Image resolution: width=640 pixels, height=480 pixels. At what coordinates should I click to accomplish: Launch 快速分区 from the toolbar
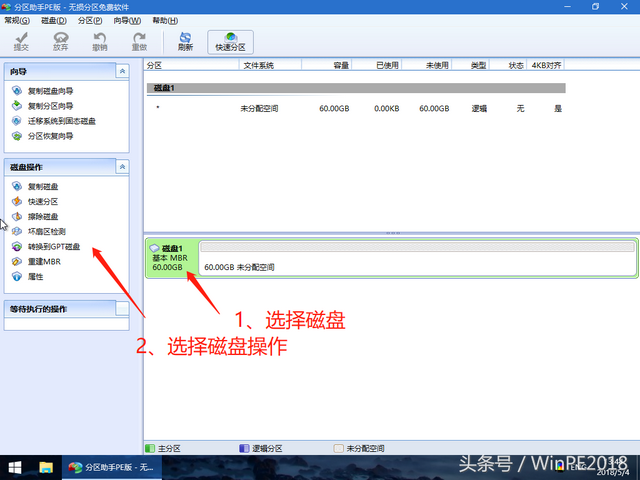click(231, 41)
